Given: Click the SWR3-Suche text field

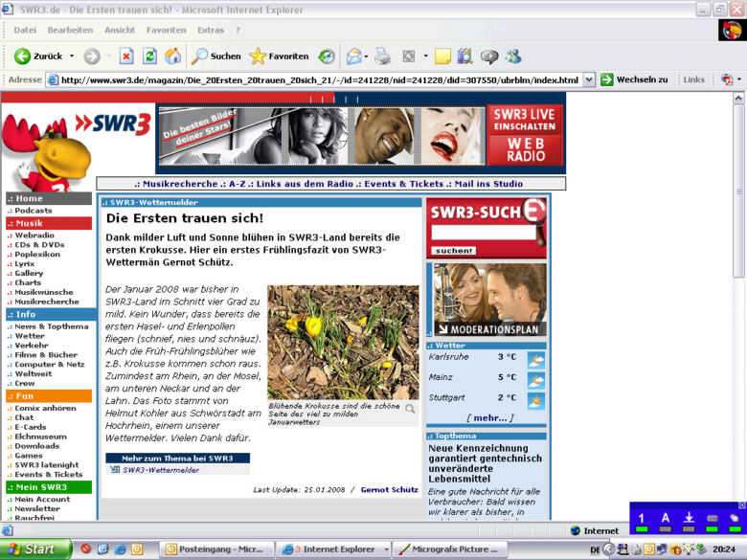Looking at the screenshot, I should (x=483, y=232).
